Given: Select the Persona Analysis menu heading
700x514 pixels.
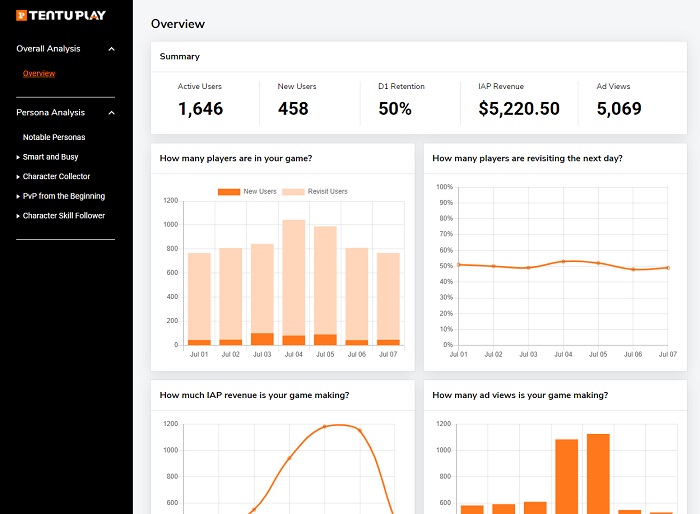Looking at the screenshot, I should (50, 113).
